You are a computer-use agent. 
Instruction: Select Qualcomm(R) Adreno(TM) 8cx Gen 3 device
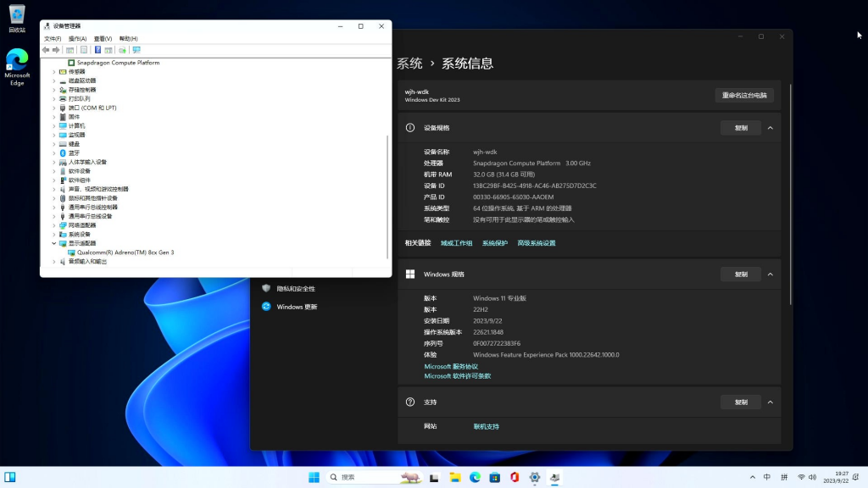tap(125, 252)
